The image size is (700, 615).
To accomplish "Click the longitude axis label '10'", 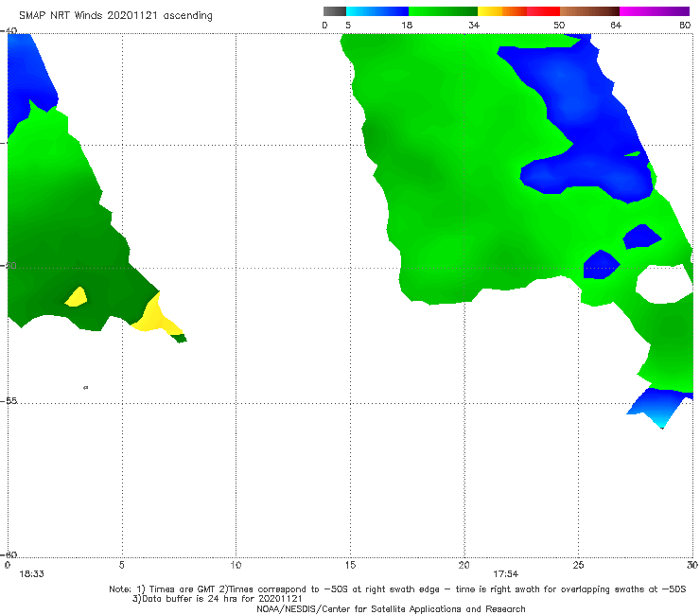I will [236, 565].
